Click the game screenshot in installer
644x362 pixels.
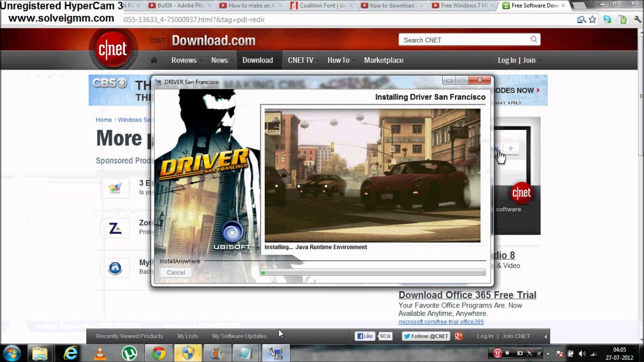pos(372,175)
